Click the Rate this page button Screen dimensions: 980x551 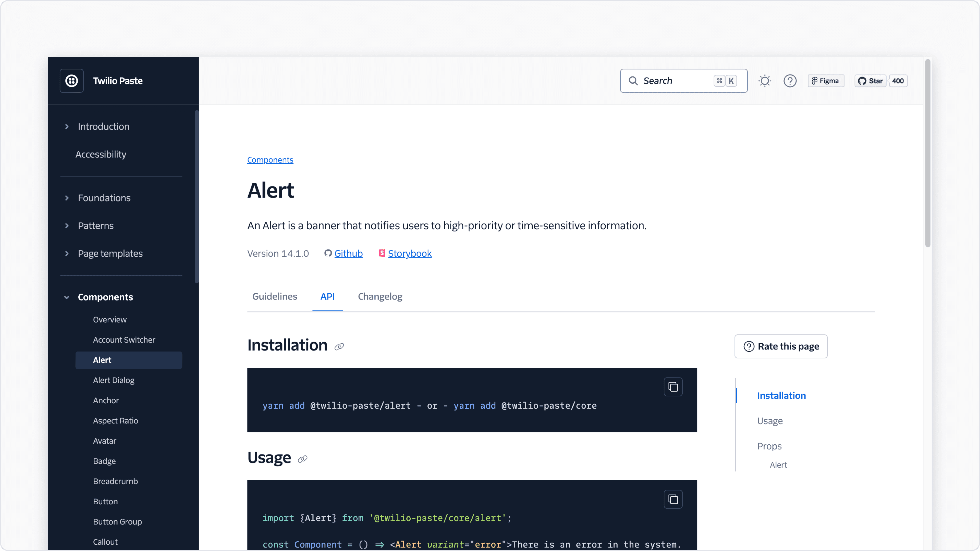[781, 346]
